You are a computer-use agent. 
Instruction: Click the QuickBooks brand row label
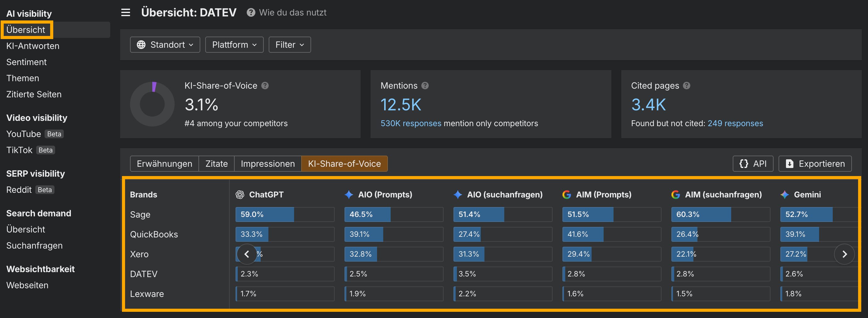[154, 235]
